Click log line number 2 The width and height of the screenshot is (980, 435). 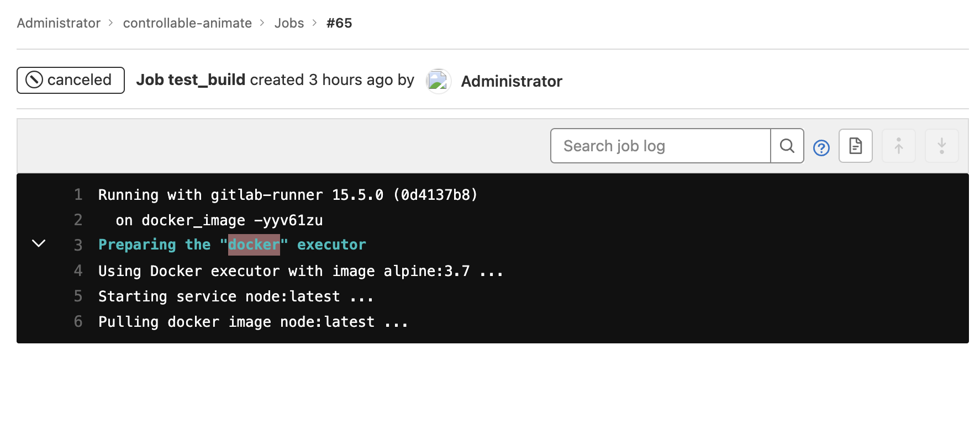pos(78,220)
